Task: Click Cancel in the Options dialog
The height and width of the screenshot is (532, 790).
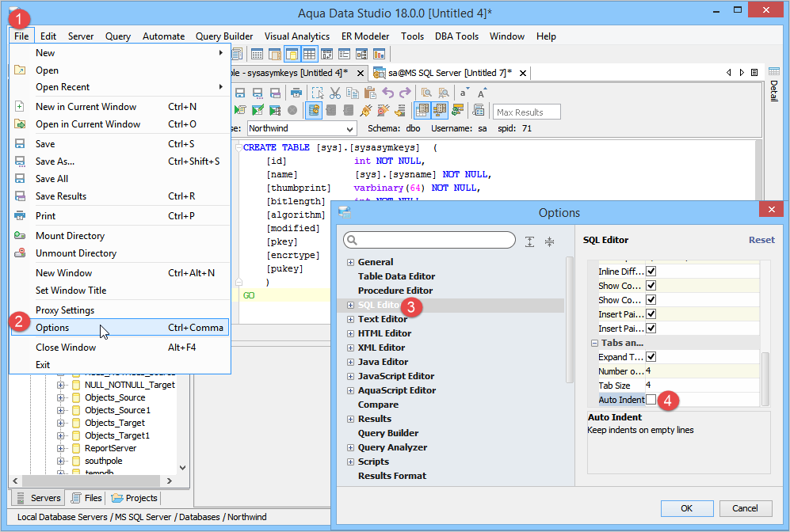Action: (x=745, y=508)
